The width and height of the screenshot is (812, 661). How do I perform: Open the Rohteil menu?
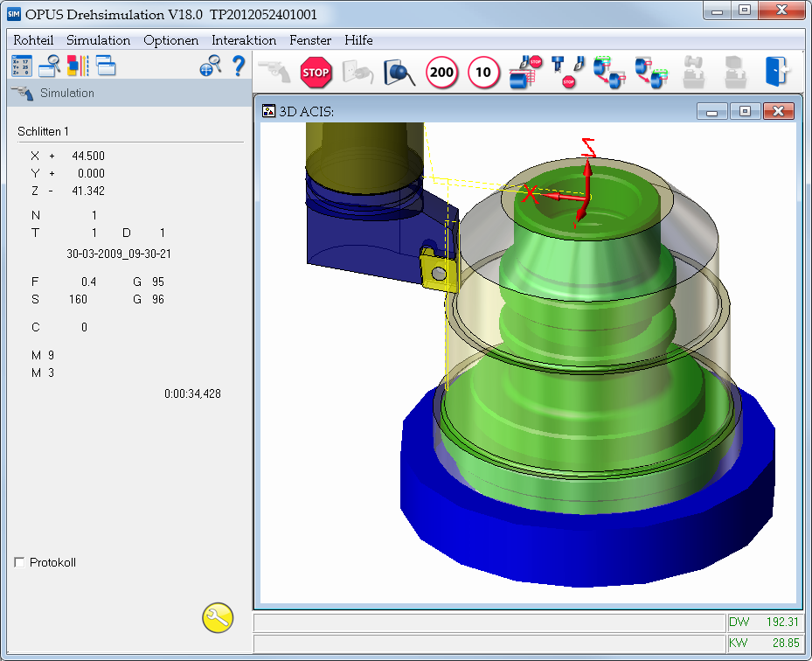pos(33,40)
